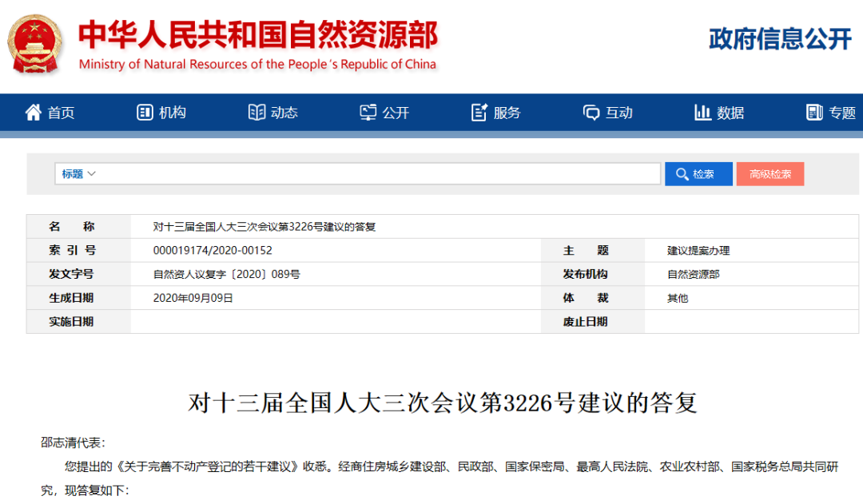The width and height of the screenshot is (863, 504).
Task: Click the 生成日期 label cell
Action: click(78, 298)
